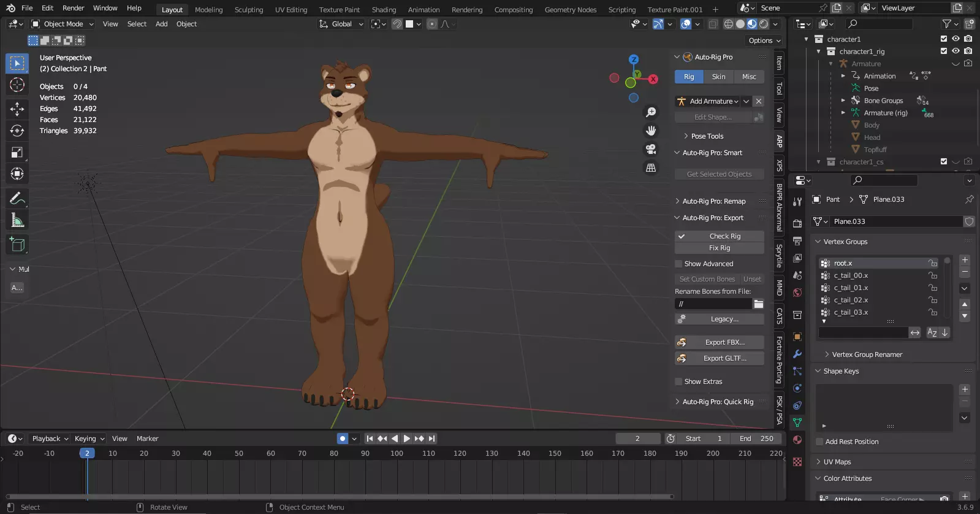The width and height of the screenshot is (980, 514).
Task: Open Object Data properties tab
Action: click(797, 423)
